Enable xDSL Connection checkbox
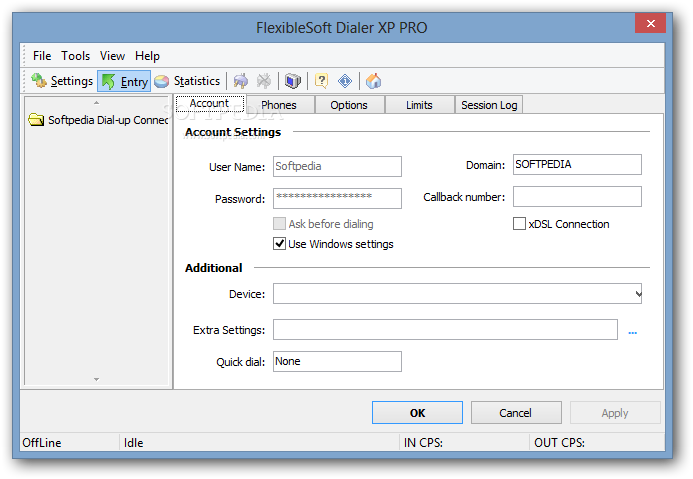The width and height of the screenshot is (693, 479). (519, 224)
